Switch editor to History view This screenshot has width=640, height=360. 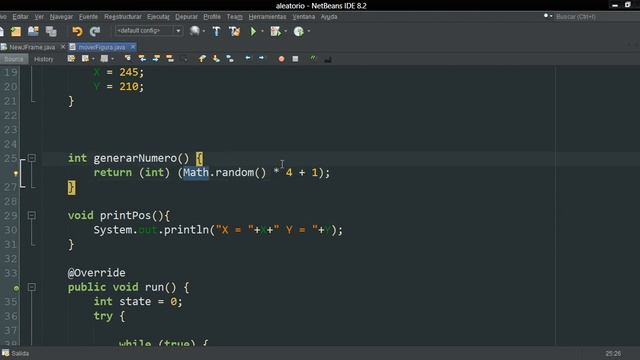point(44,59)
